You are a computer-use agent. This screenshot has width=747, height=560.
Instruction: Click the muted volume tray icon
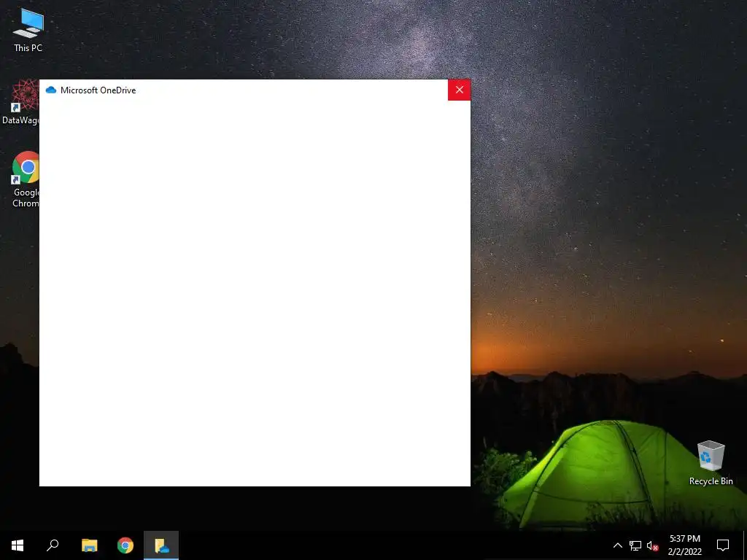[x=652, y=545]
